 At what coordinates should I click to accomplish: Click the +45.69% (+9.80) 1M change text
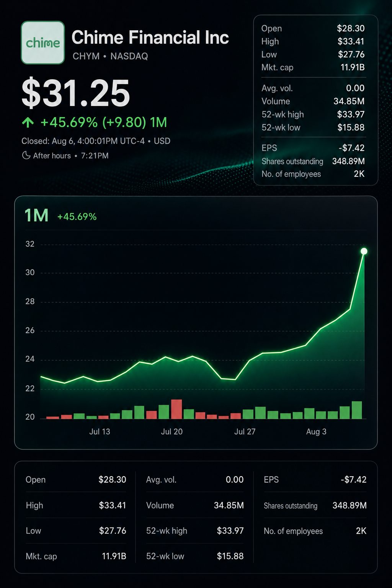tap(103, 122)
